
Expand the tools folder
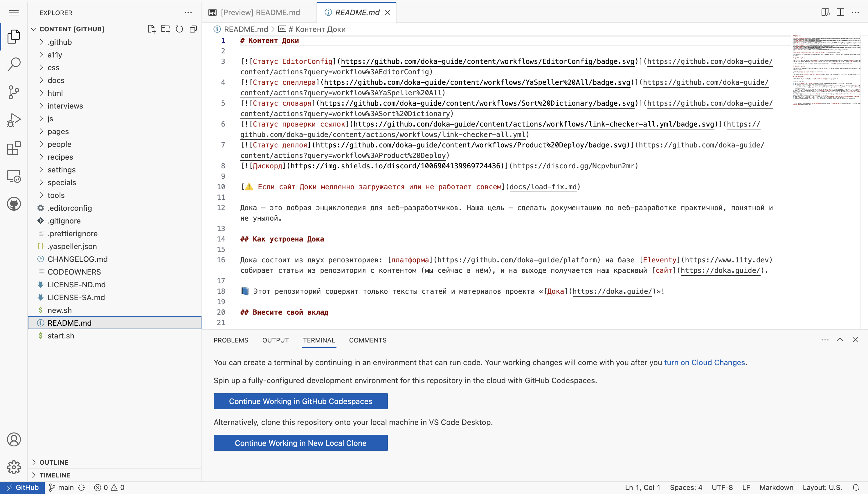coord(115,195)
